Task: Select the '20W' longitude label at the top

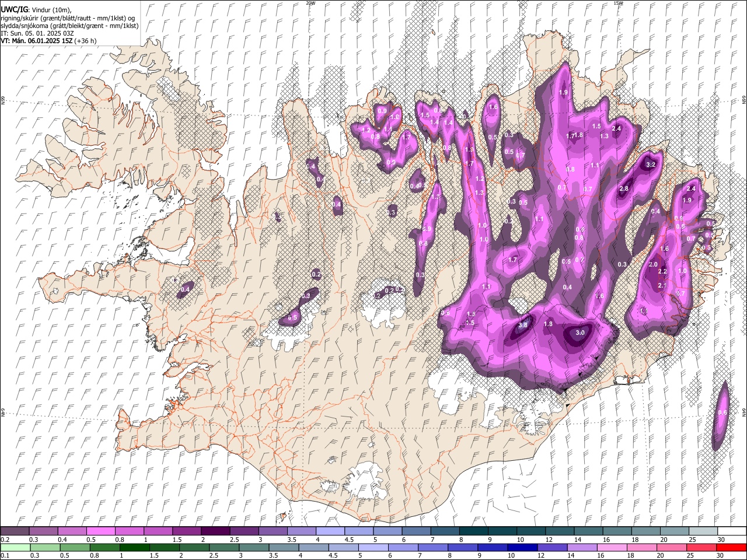Action: coord(310,3)
